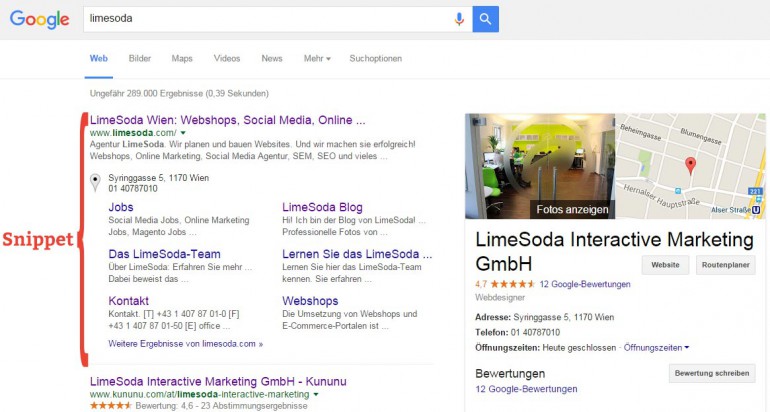Image resolution: width=770 pixels, height=412 pixels.
Task: Open the Videos search tab
Action: 227,59
